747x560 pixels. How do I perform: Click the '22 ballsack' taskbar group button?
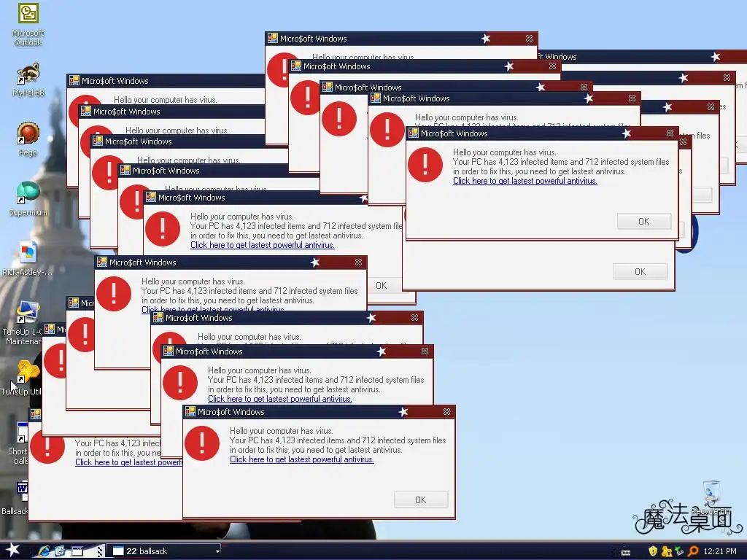[163, 551]
